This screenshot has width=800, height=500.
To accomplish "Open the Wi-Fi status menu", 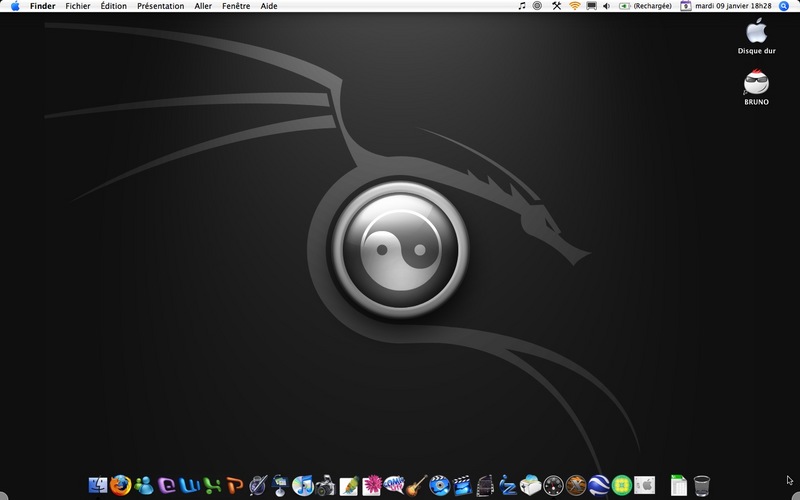I will click(575, 6).
